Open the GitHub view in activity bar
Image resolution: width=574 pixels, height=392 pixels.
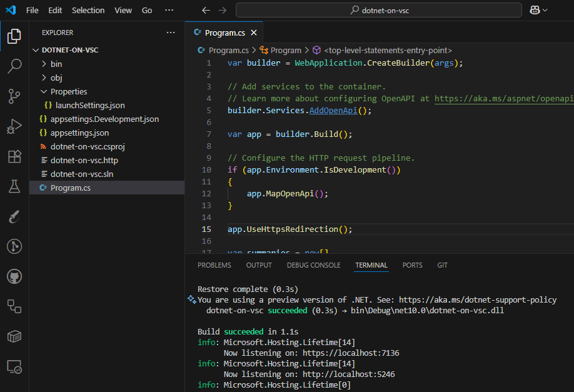[x=14, y=276]
